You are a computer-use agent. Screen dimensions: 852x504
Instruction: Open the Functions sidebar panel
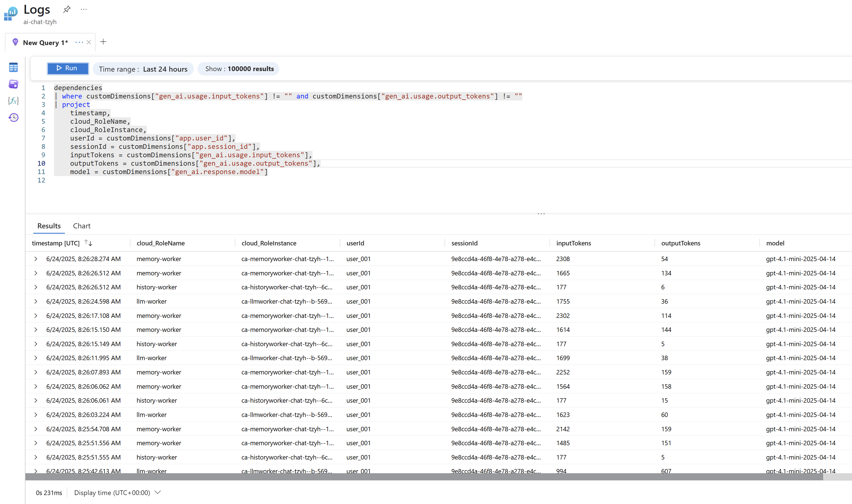coord(13,100)
